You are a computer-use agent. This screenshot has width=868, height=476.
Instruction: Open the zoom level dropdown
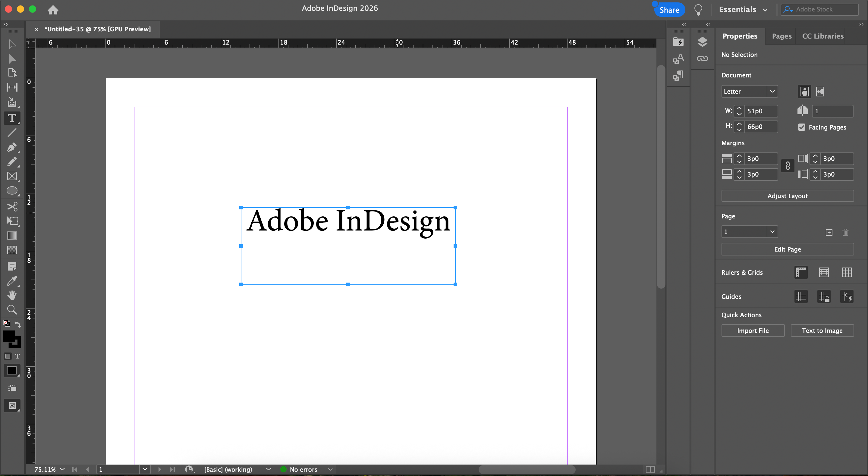pyautogui.click(x=62, y=469)
